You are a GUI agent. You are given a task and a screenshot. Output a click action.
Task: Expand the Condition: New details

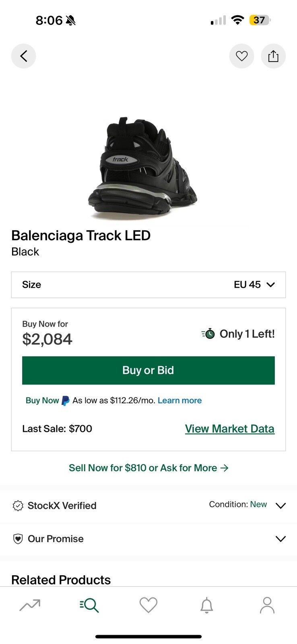(x=280, y=506)
